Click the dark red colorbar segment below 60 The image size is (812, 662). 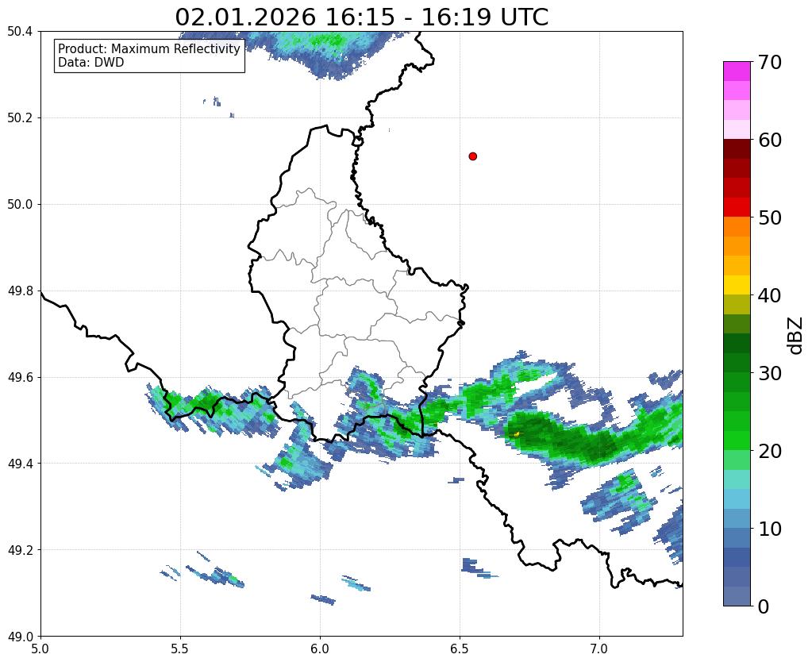pos(737,149)
